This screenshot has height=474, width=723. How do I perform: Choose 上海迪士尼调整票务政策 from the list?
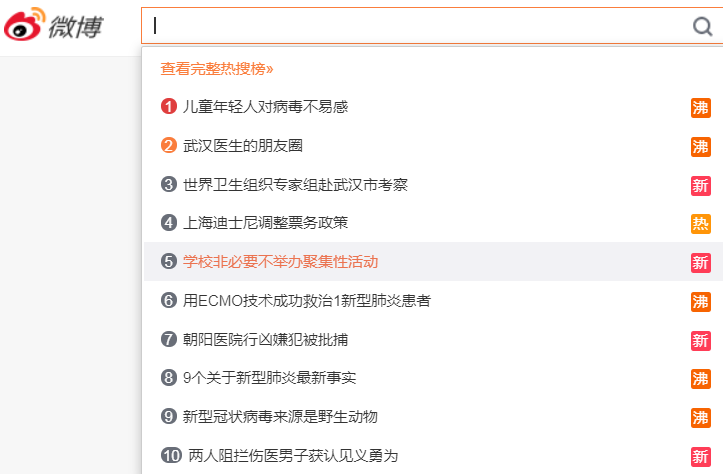coord(266,223)
